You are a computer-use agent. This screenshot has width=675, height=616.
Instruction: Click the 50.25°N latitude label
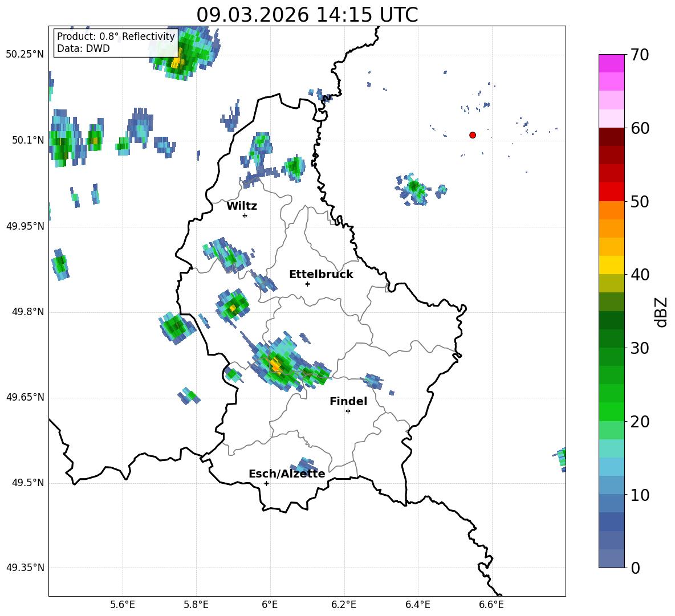pyautogui.click(x=25, y=55)
